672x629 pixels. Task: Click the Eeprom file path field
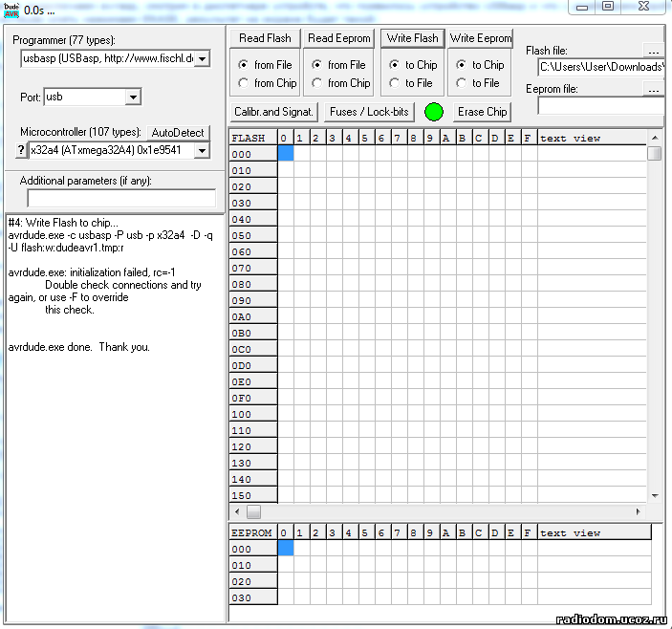pos(601,105)
